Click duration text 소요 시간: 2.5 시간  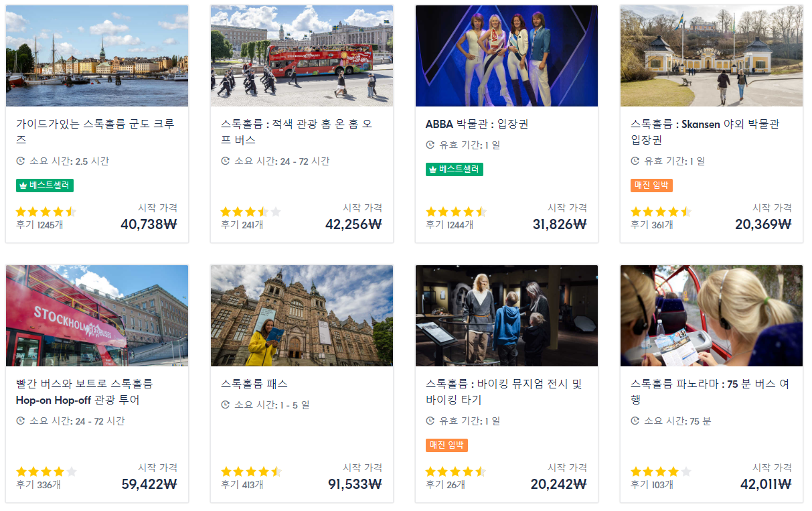click(69, 161)
